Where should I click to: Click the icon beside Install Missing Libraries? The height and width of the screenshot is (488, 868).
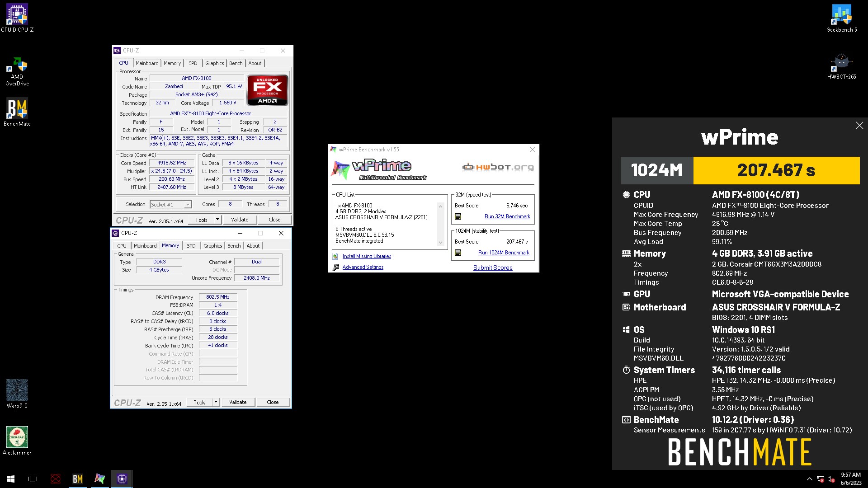335,256
